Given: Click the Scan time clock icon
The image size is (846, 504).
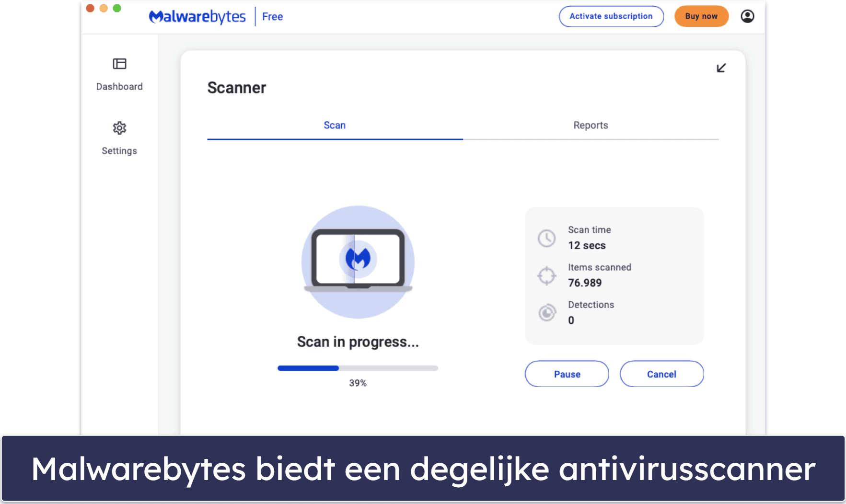Looking at the screenshot, I should (546, 238).
